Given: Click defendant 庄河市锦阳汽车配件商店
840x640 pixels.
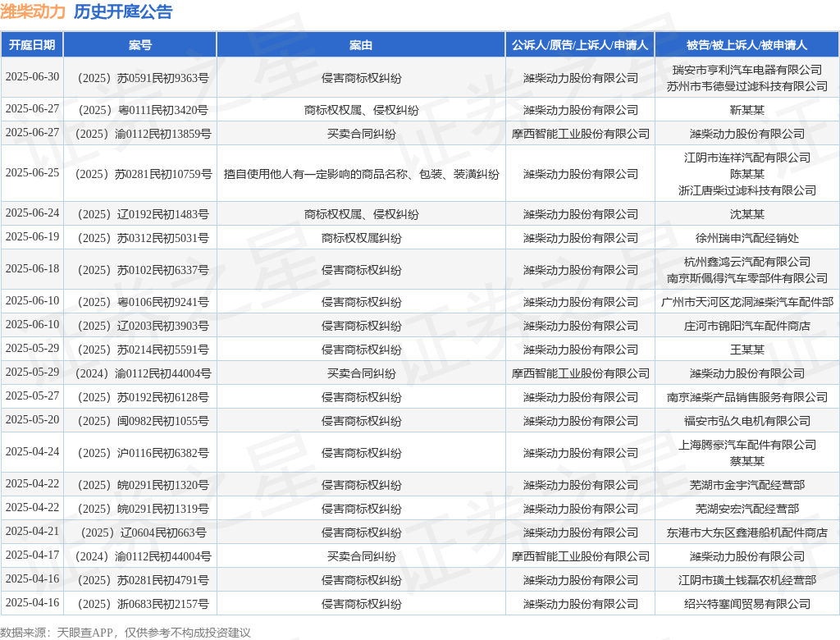Looking at the screenshot, I should (x=746, y=326).
